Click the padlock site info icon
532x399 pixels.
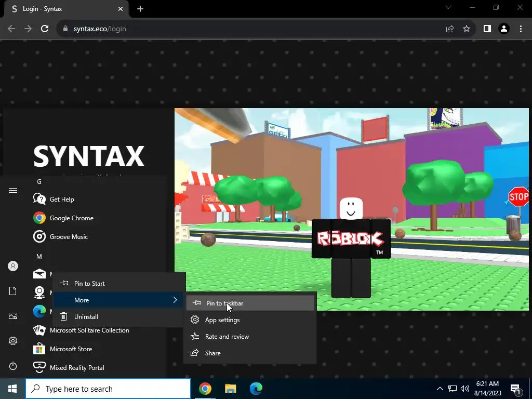click(x=65, y=29)
